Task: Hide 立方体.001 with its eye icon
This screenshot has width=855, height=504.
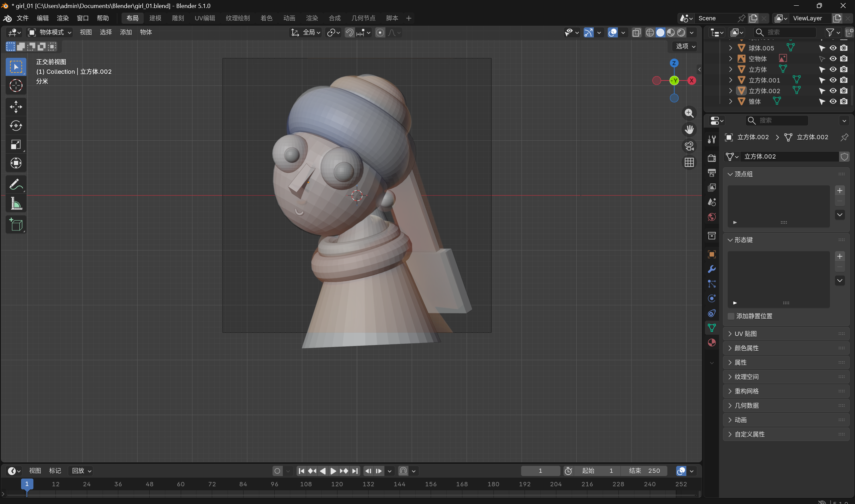Action: [833, 80]
